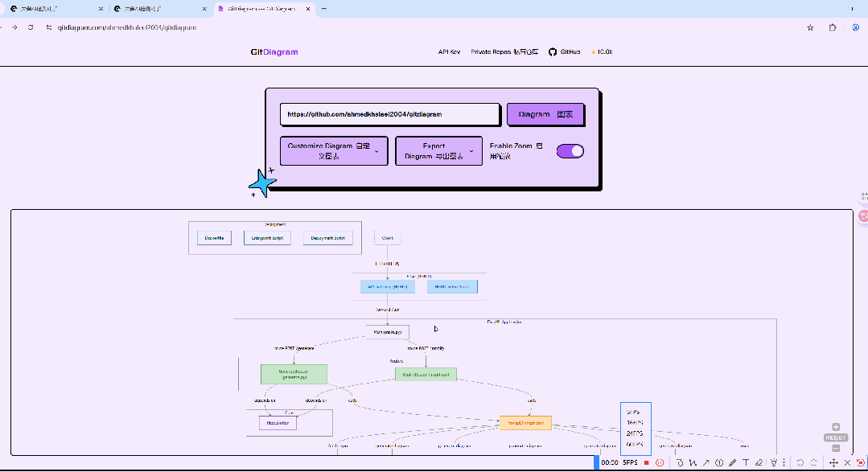
Task: Click the diagram zoom-in plus icon
Action: click(836, 427)
